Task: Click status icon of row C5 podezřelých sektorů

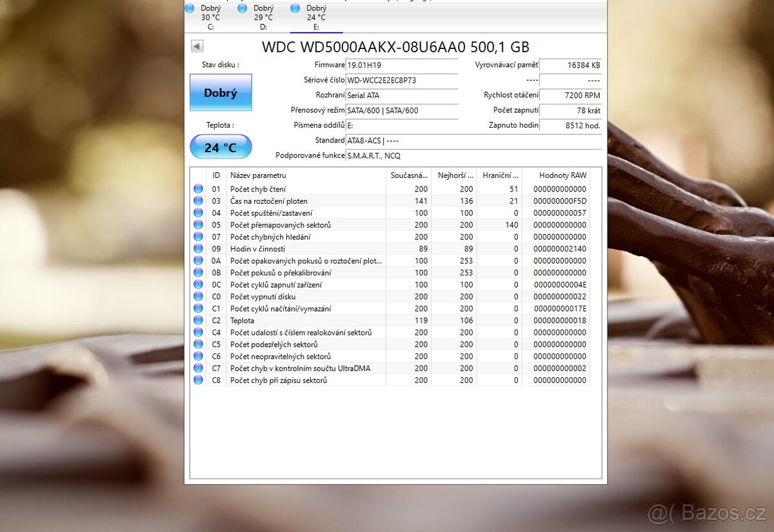Action: coord(198,344)
